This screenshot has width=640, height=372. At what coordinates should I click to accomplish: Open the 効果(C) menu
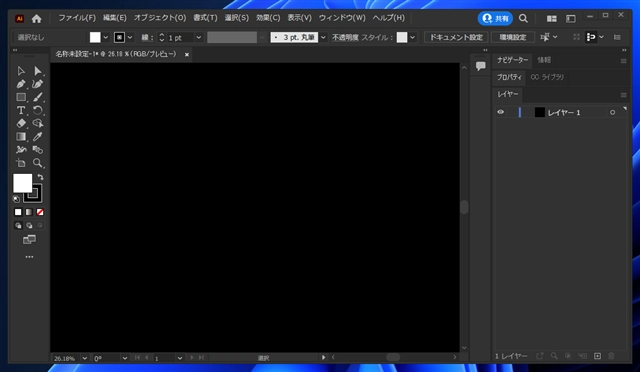(x=268, y=18)
